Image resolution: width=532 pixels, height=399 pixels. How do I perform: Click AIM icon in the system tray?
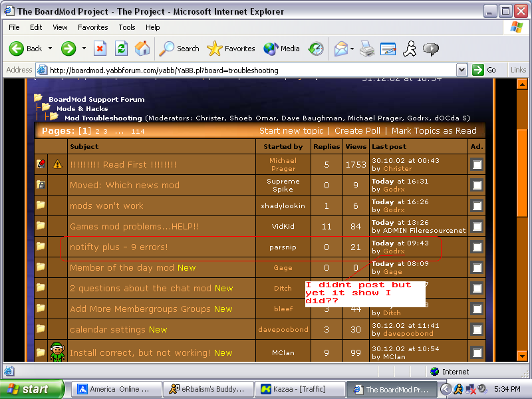(x=458, y=389)
